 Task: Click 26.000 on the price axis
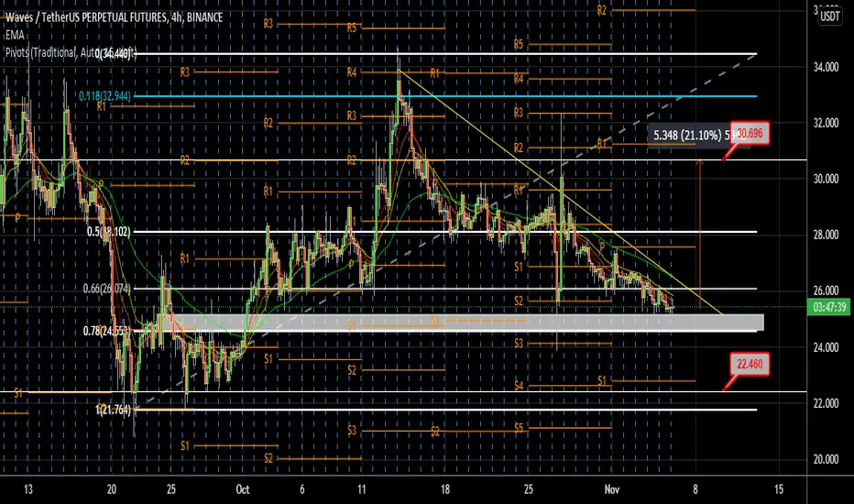coord(826,291)
